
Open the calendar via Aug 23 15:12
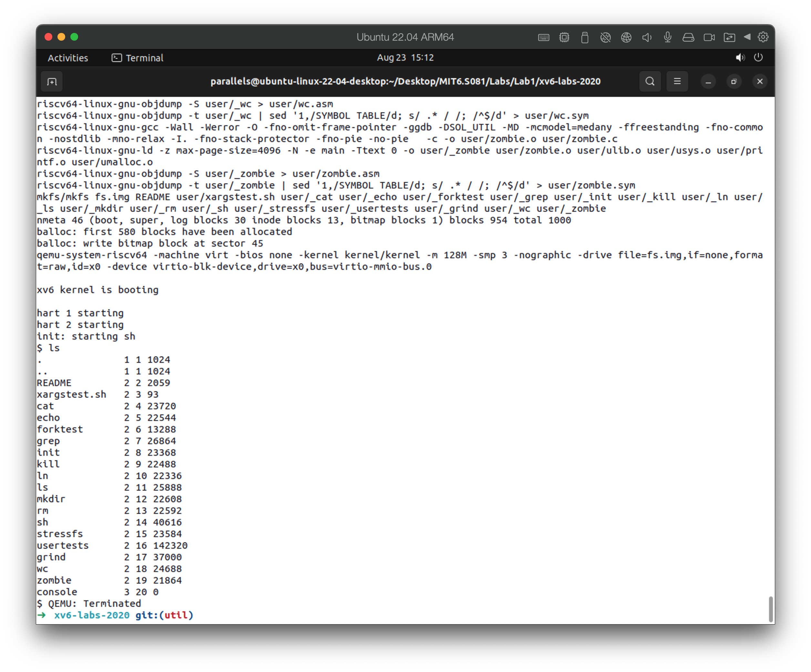click(x=405, y=57)
